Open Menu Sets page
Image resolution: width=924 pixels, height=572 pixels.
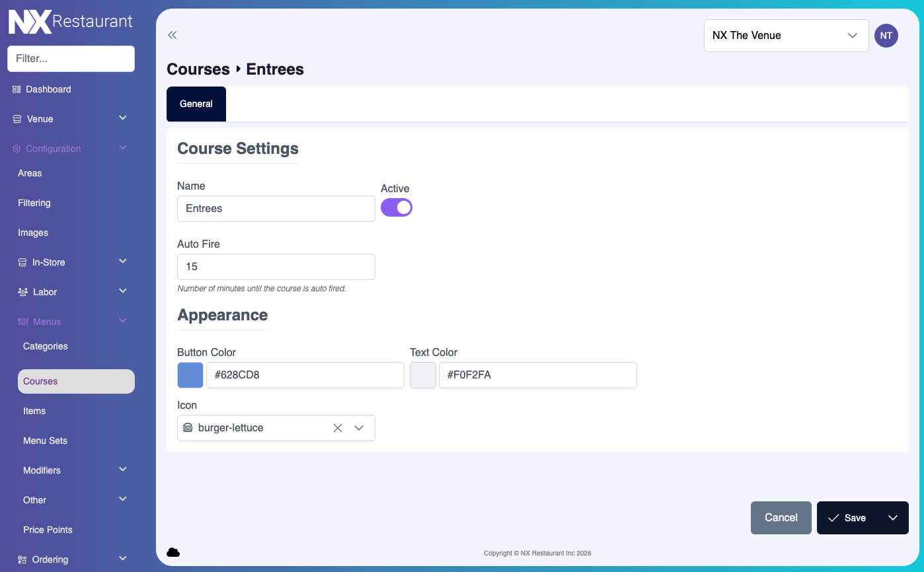pyautogui.click(x=45, y=441)
